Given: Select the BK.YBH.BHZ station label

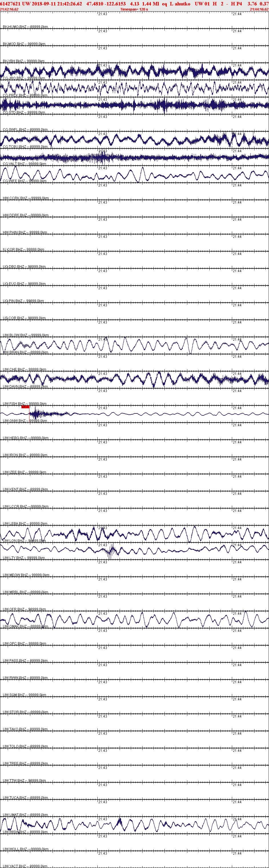Looking at the screenshot, I should 24,61.
